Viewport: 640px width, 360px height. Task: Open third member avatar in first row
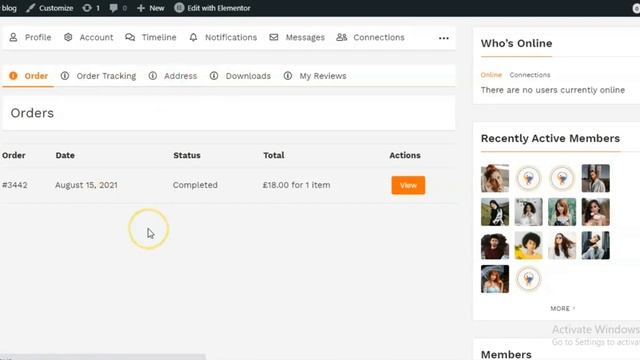pos(562,178)
